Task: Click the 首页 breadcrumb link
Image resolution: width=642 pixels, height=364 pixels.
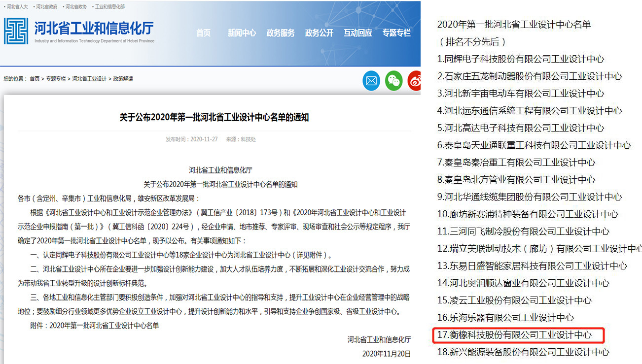Action: pos(35,79)
